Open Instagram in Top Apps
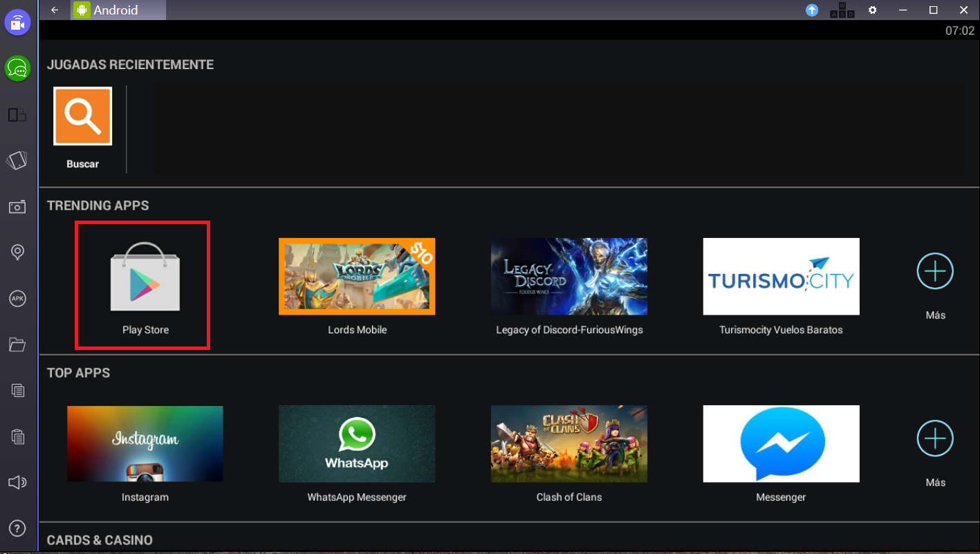Screen dimensions: 980x554 point(145,444)
